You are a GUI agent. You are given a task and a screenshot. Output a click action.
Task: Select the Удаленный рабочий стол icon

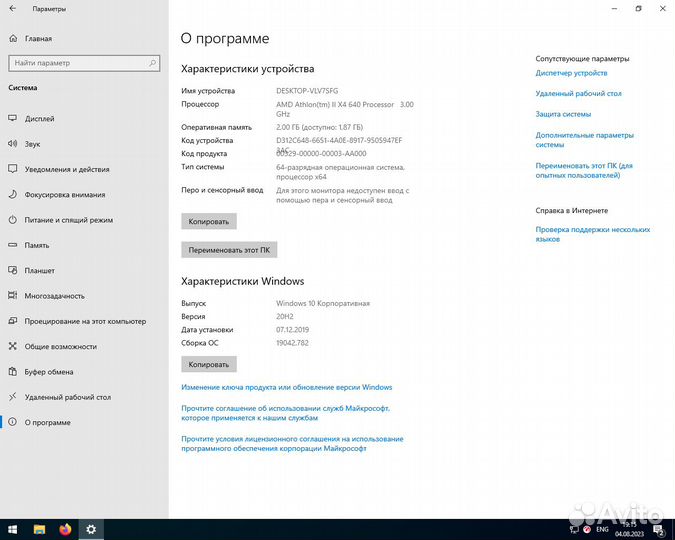(x=13, y=397)
